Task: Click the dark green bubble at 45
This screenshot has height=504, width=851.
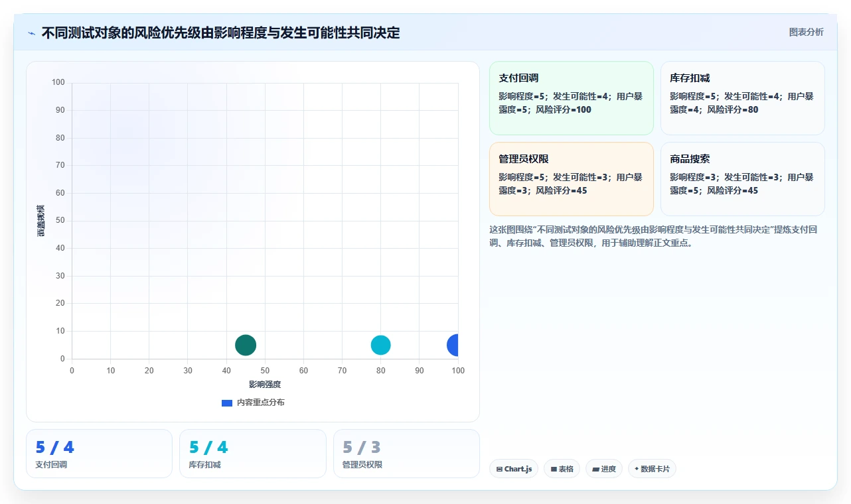Action: [246, 345]
